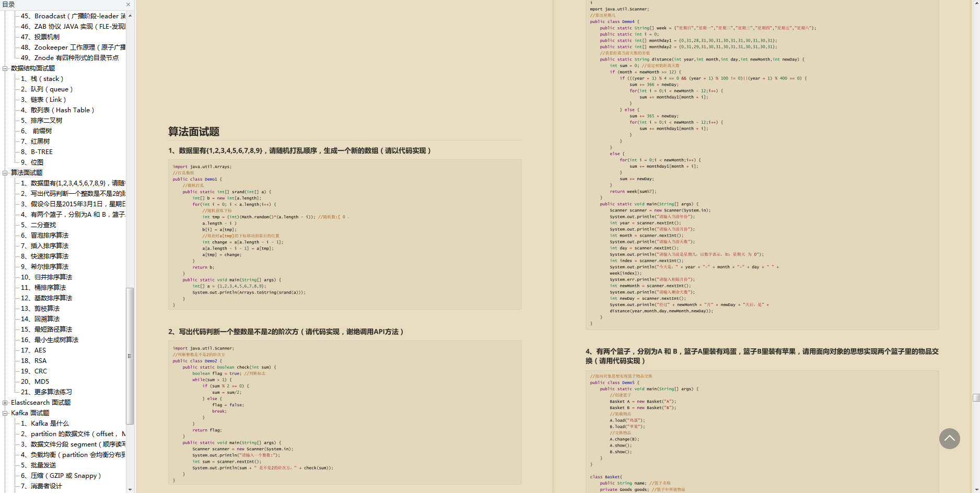This screenshot has width=980, height=493.
Task: Go to 4、散列表 (Hash Table)
Action: [x=57, y=110]
